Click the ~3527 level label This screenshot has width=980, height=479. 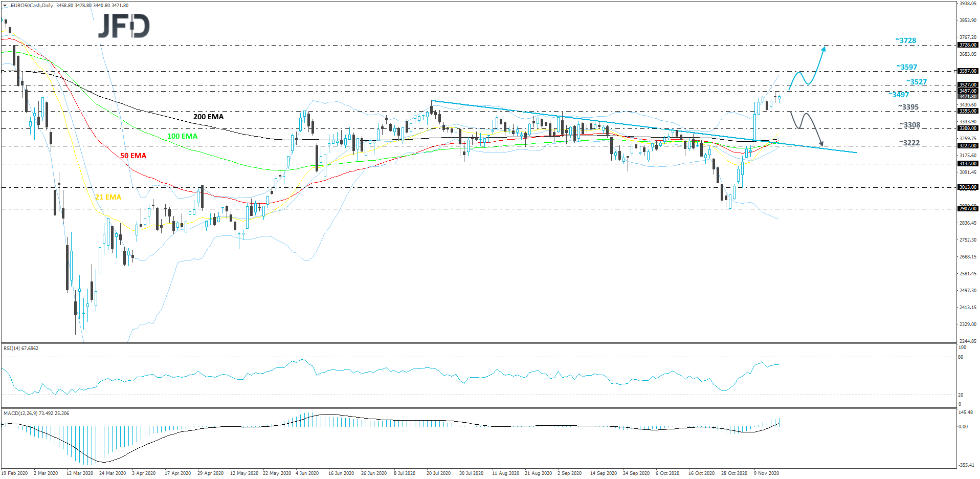[916, 82]
